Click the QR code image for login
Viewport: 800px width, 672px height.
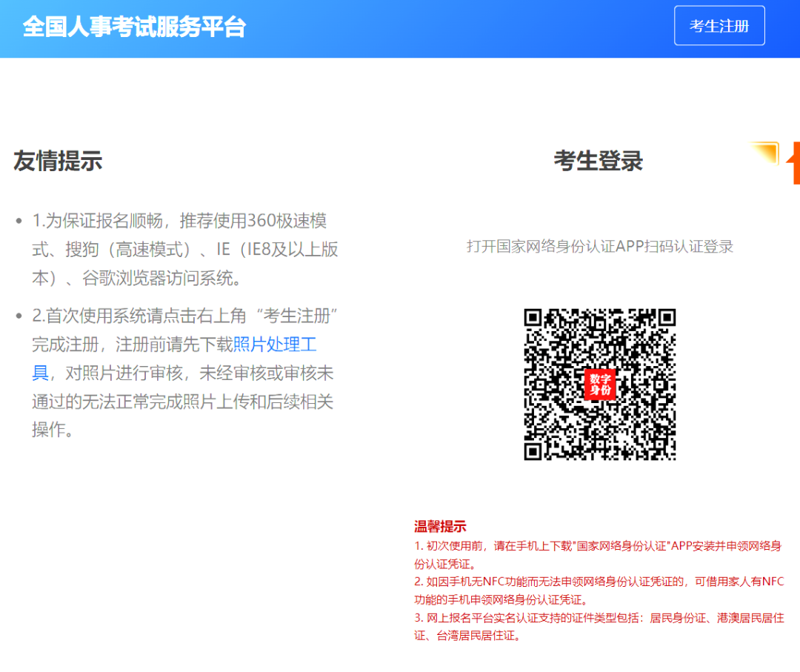point(600,385)
